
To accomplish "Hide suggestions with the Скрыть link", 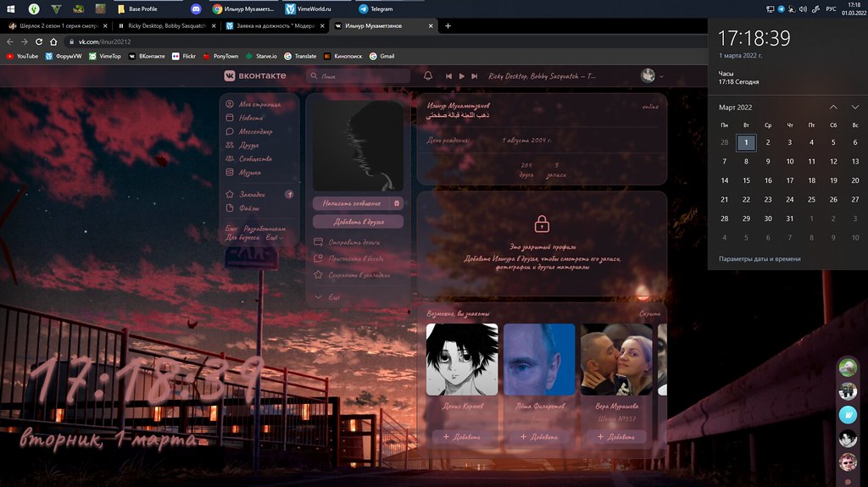I will tap(649, 314).
